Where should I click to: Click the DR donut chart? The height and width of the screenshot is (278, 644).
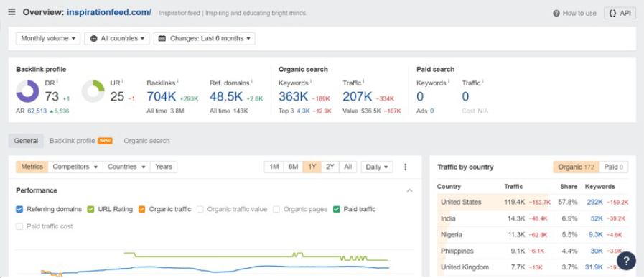(27, 91)
